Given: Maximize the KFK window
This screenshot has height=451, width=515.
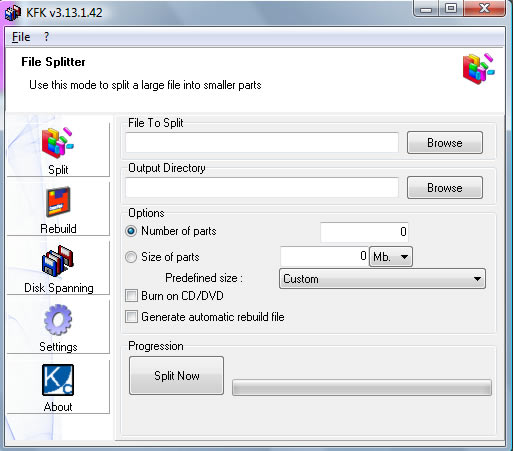Looking at the screenshot, I should coord(451,8).
